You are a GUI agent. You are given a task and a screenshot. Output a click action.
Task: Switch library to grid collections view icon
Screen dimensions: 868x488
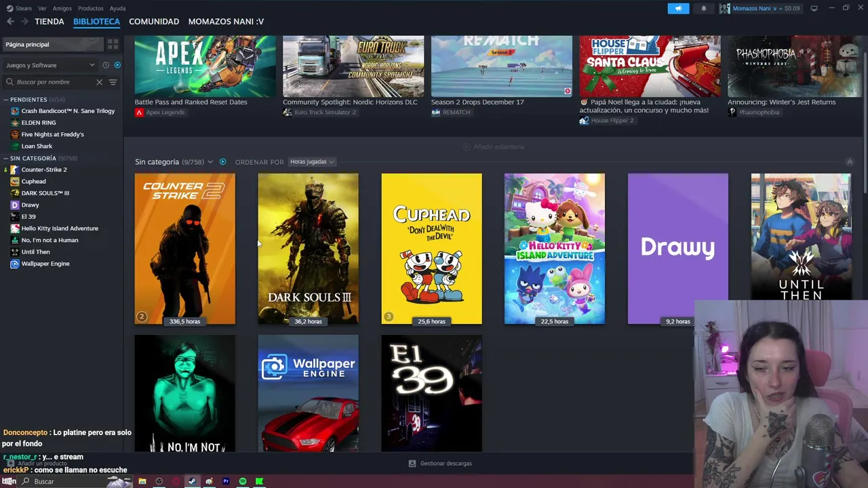point(113,44)
